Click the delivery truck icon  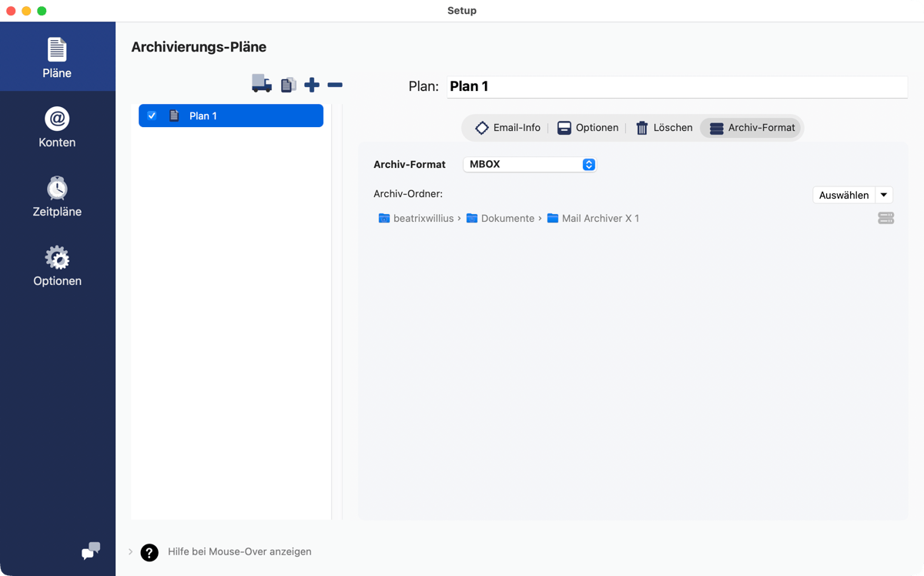tap(262, 84)
